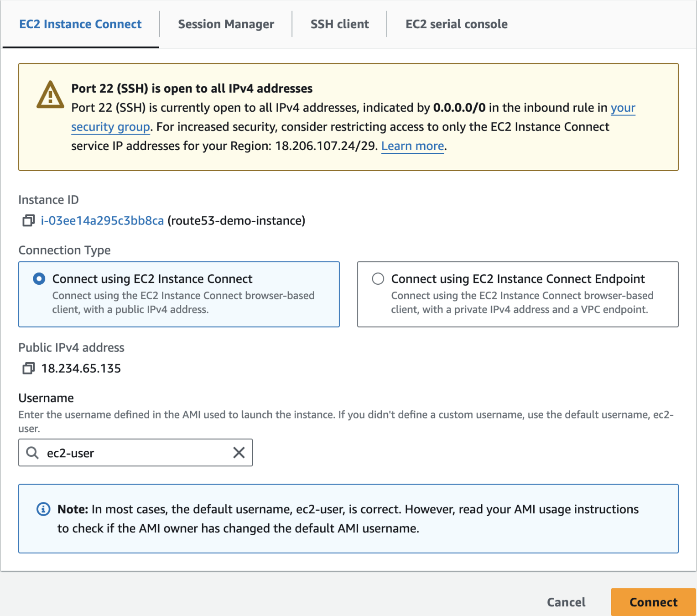Focus the ec2-user username input field
Image resolution: width=697 pixels, height=616 pixels.
135,453
